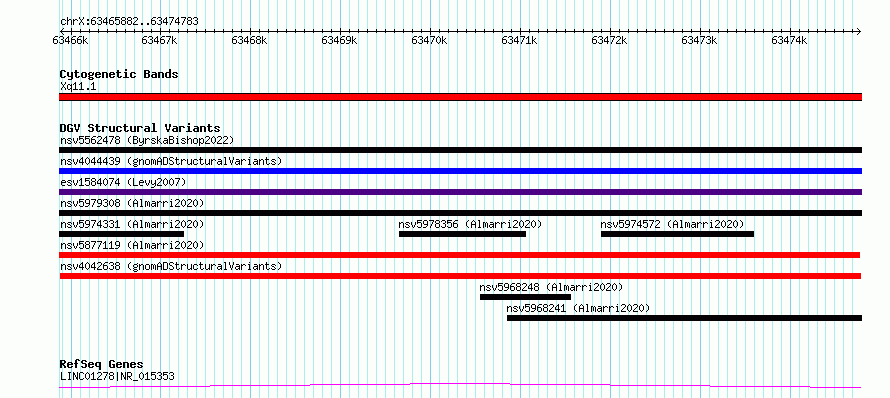Click the short black bar of nsv5974331
Image resolution: width=890 pixels, height=398 pixels.
pyautogui.click(x=121, y=234)
